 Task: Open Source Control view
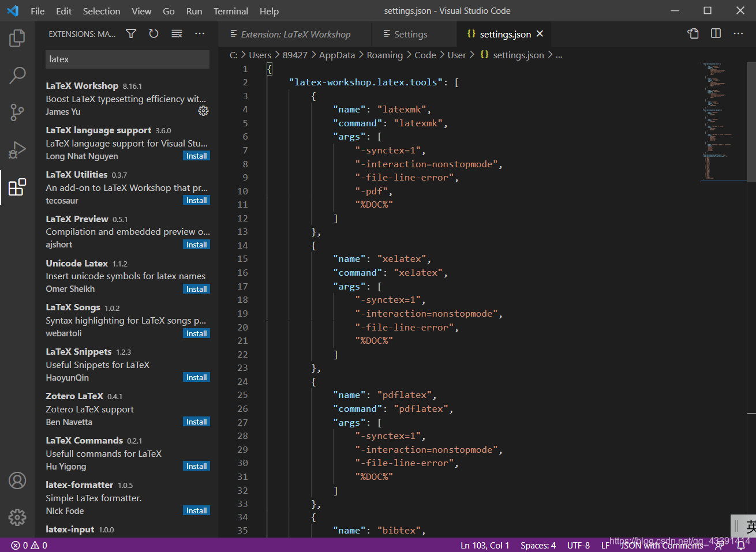(17, 112)
